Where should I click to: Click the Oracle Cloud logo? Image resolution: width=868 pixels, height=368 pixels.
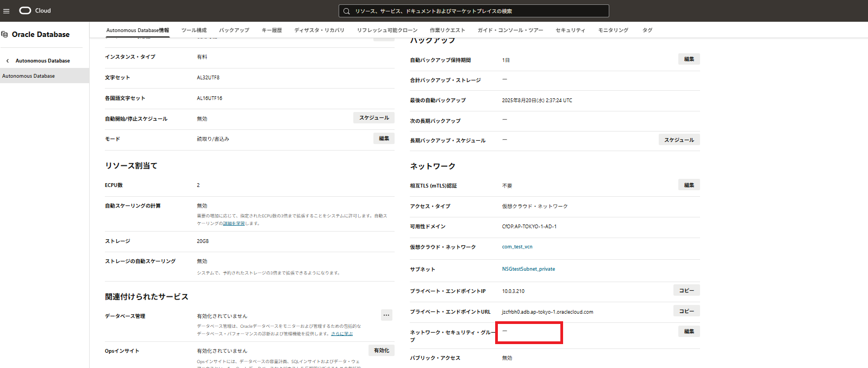35,10
